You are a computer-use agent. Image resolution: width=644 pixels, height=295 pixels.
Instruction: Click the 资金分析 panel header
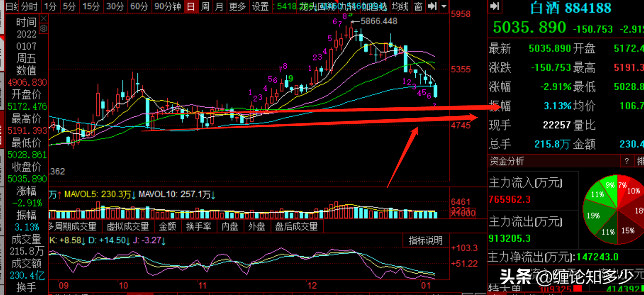tap(507, 161)
